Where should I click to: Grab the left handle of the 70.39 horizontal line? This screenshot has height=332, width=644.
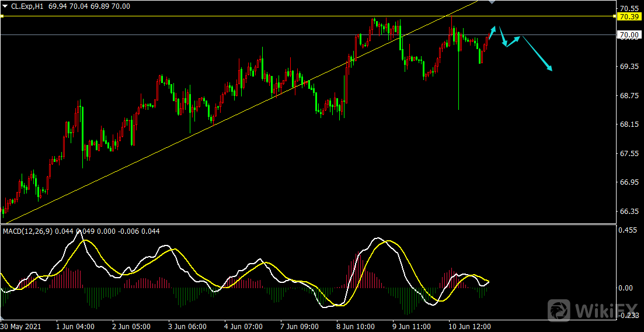(x=2, y=16)
